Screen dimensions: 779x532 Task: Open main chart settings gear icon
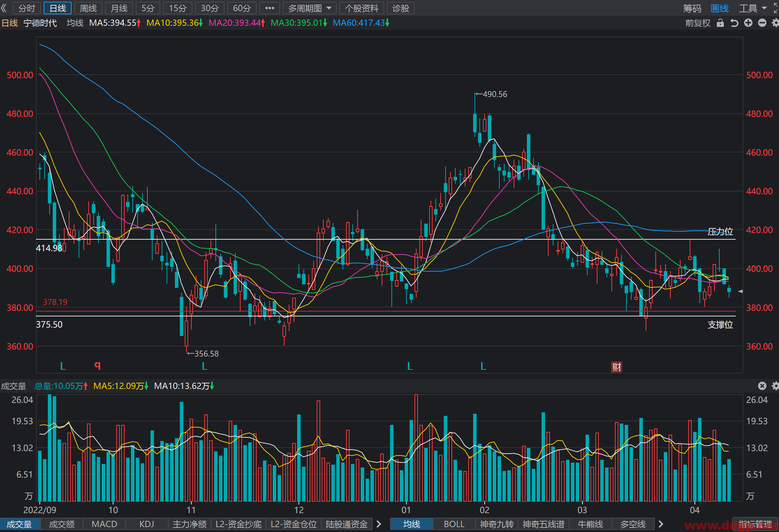[775, 23]
